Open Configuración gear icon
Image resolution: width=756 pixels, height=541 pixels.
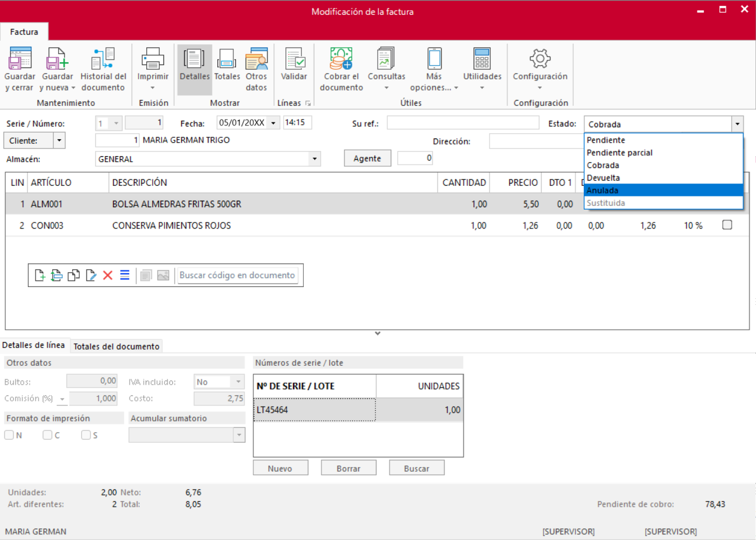540,58
